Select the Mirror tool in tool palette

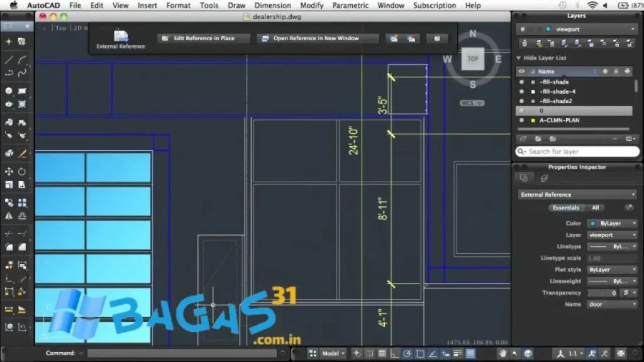(x=9, y=216)
